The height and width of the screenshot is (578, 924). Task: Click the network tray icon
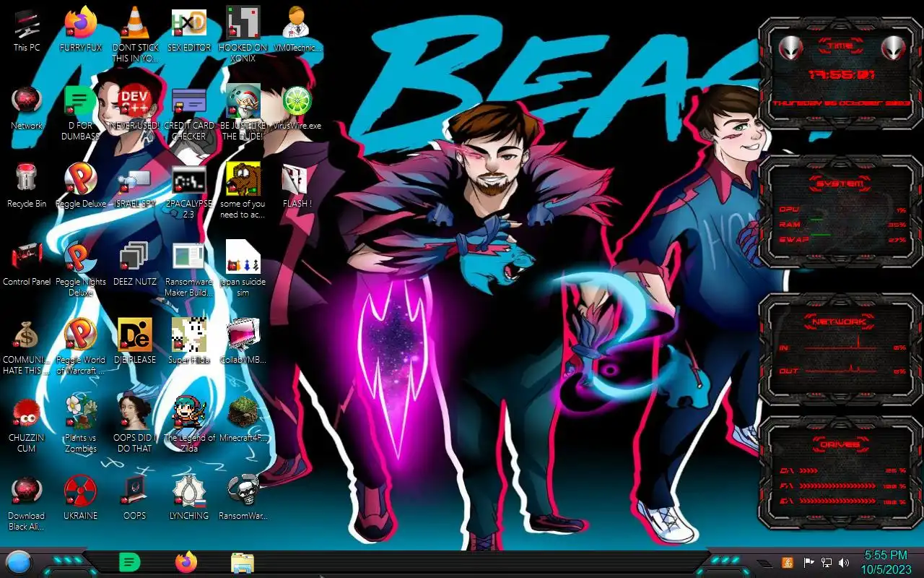[x=827, y=562]
